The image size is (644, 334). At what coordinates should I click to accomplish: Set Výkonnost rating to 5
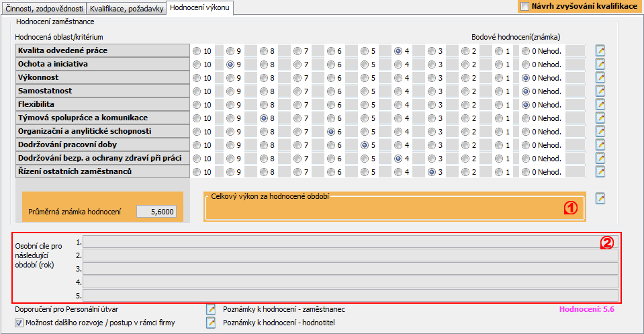pos(364,78)
